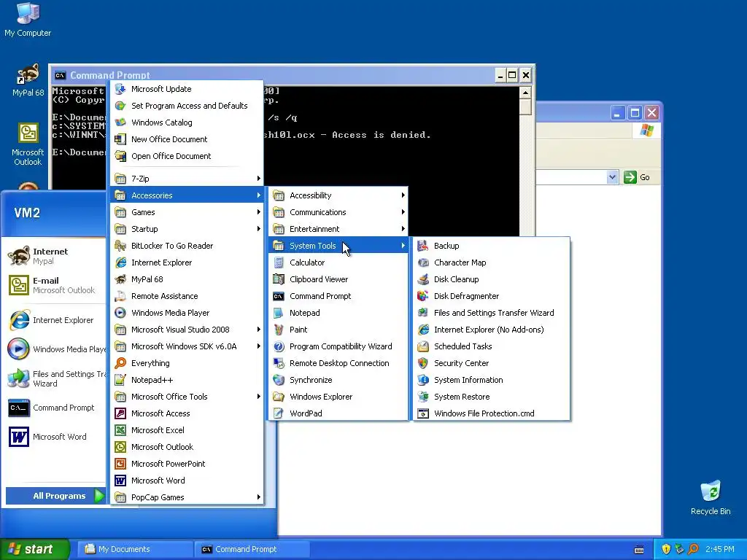Switch to My Documents taskbar button

click(x=135, y=549)
